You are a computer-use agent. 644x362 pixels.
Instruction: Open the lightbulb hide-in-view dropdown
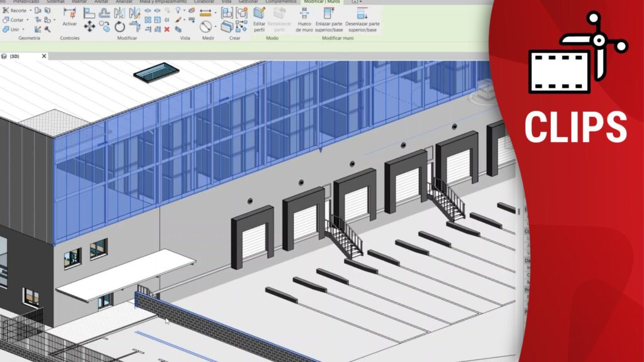[x=185, y=11]
